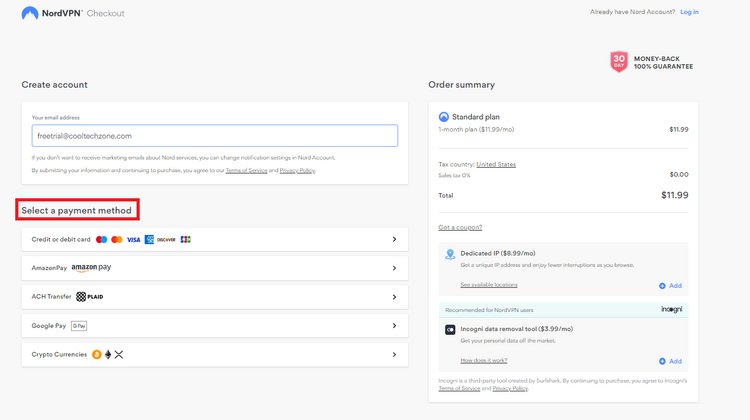Click the Plaid logo icon
750x420 pixels.
(x=90, y=297)
